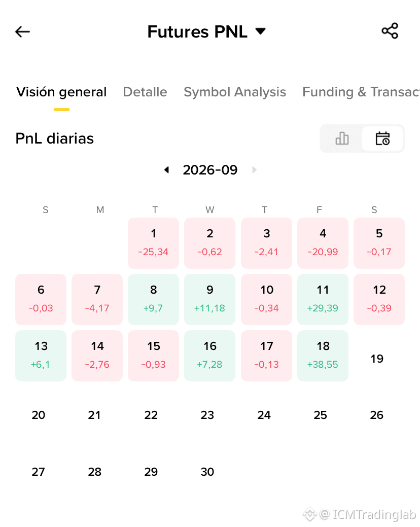Select day 9 showing +11,18

pyautogui.click(x=209, y=299)
